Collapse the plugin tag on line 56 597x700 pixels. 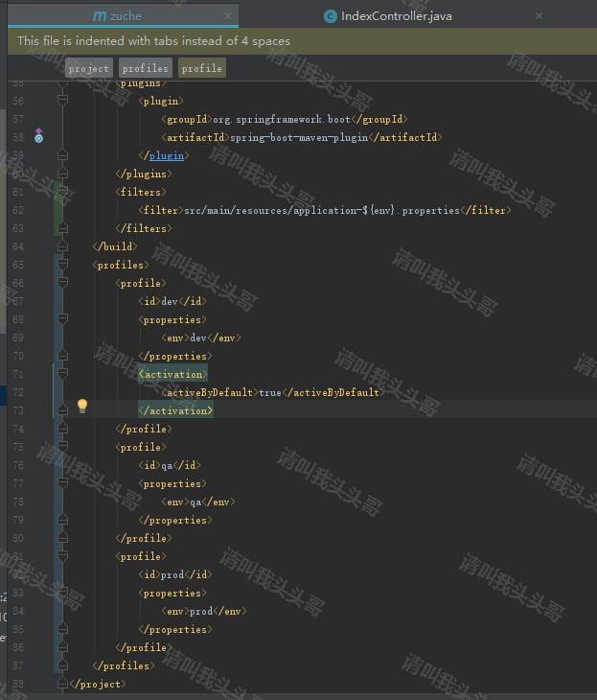[62, 100]
